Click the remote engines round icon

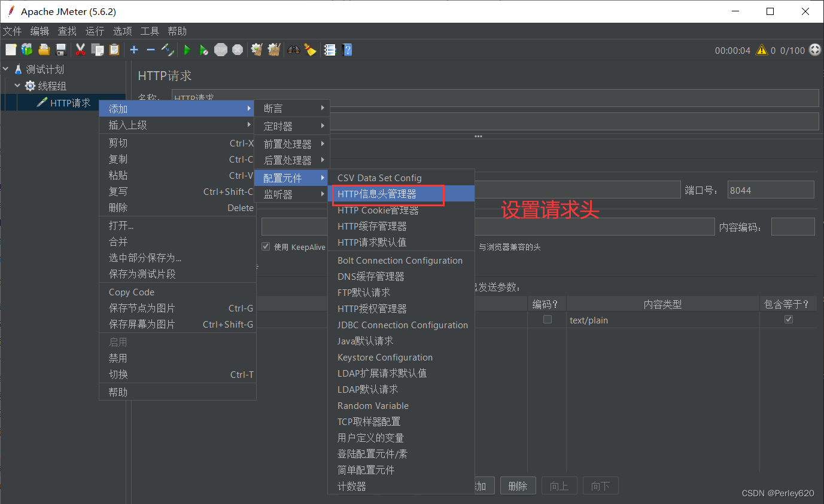(815, 50)
